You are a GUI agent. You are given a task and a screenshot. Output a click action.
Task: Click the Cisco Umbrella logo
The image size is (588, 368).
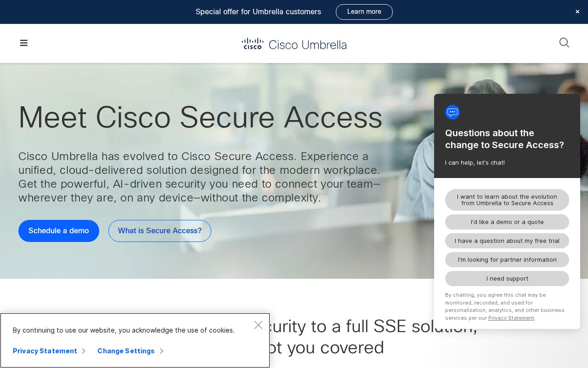(x=294, y=44)
